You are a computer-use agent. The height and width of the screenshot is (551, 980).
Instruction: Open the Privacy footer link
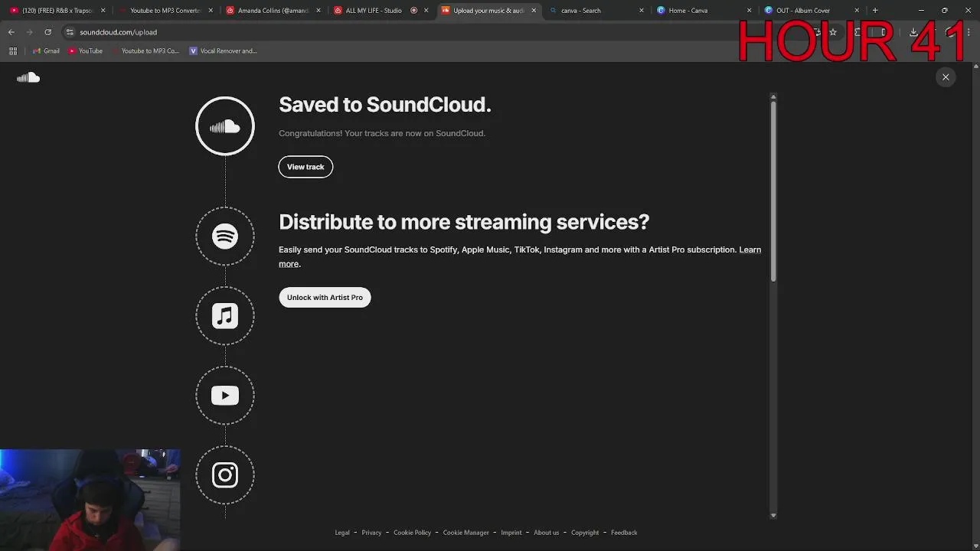coord(371,533)
